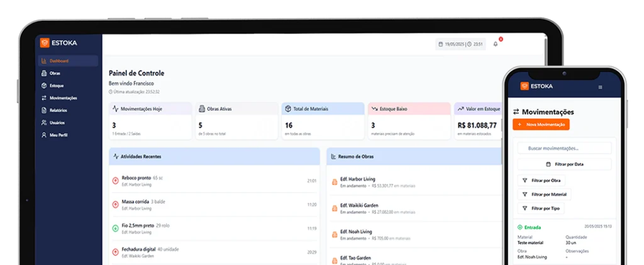
Task: Click the Relatórios chart icon in sidebar
Action: click(x=43, y=110)
